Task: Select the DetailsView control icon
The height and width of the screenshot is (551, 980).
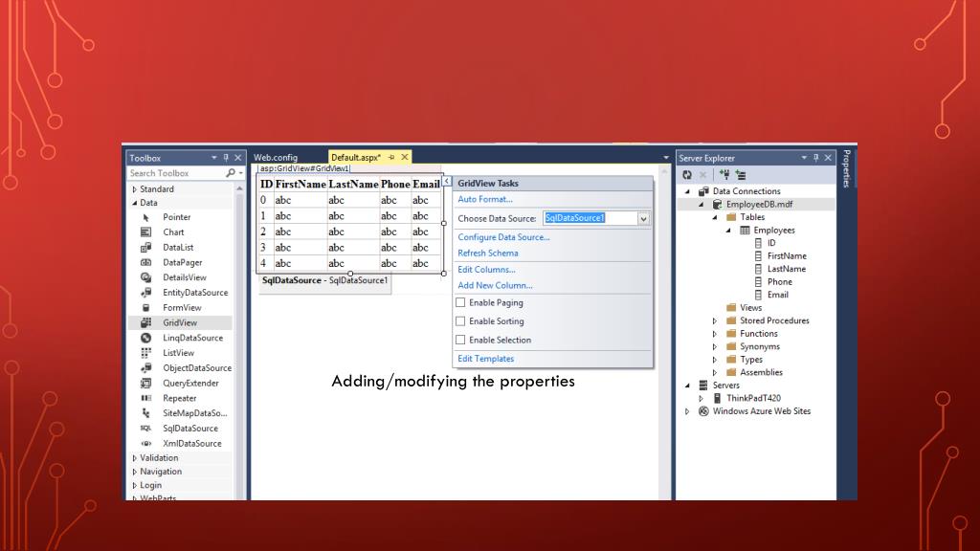Action: tap(145, 277)
